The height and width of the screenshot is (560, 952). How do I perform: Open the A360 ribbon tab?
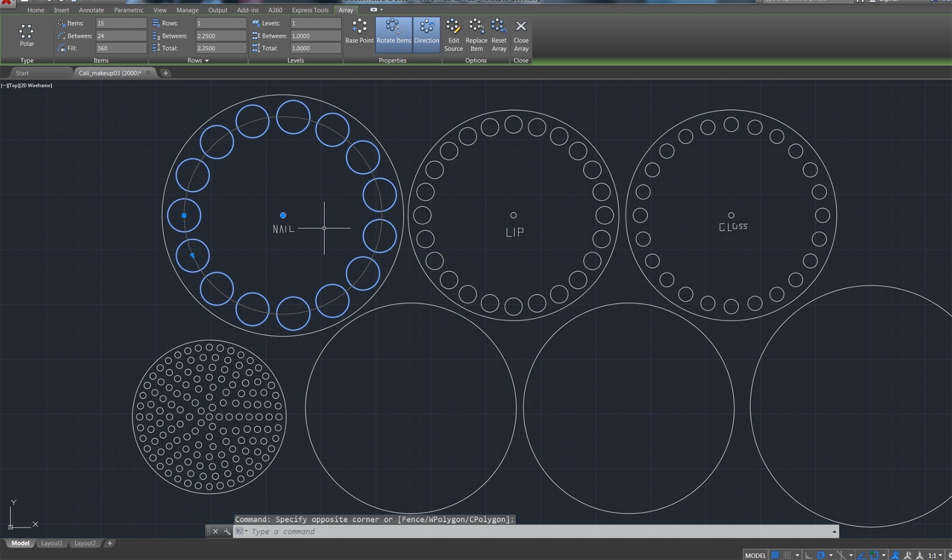(275, 10)
